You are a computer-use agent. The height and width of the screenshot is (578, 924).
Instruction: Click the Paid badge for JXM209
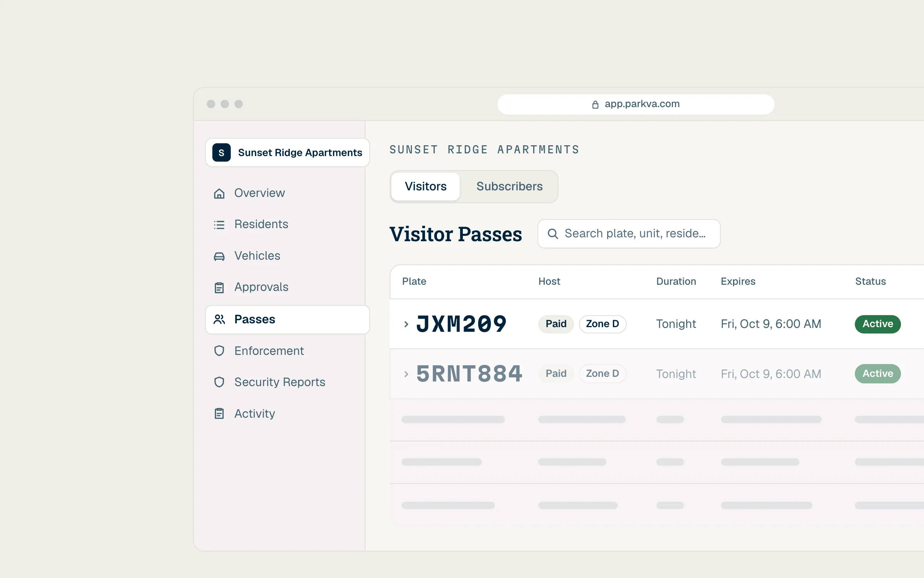(556, 324)
